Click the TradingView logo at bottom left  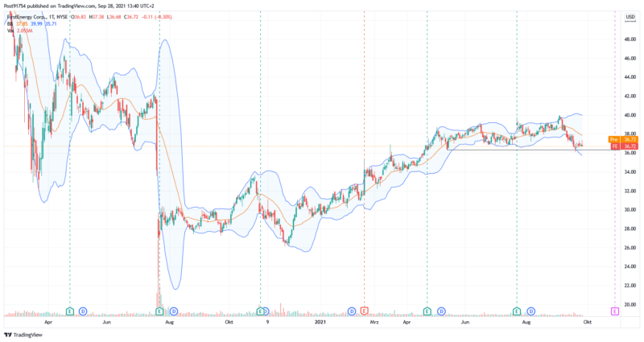click(x=23, y=335)
